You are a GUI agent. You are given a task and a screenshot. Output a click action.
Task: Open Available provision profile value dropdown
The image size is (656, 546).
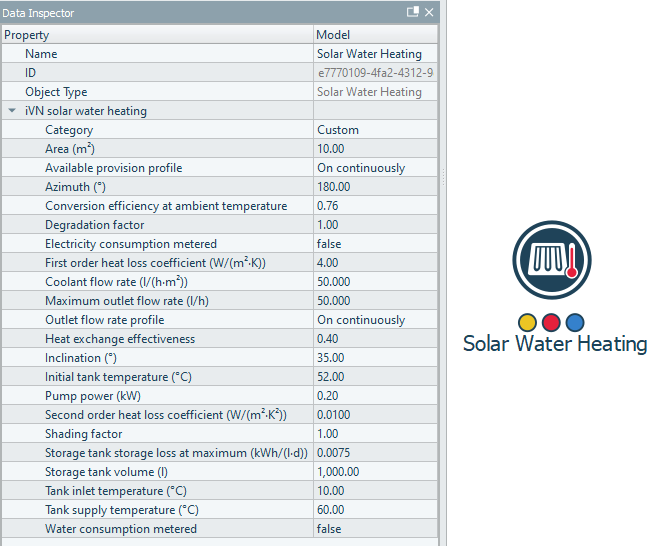[376, 168]
